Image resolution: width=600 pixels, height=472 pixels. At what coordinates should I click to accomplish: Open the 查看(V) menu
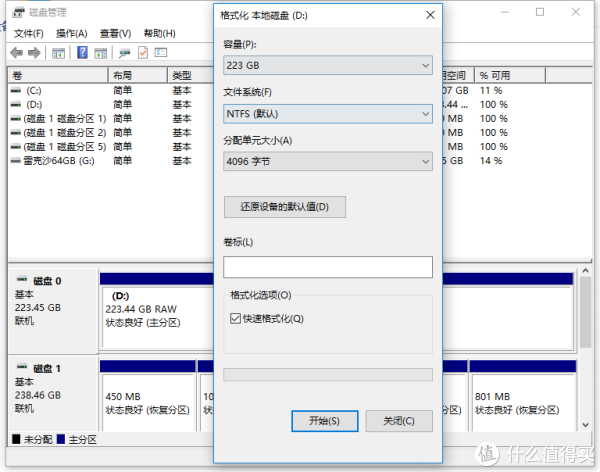pyautogui.click(x=115, y=34)
